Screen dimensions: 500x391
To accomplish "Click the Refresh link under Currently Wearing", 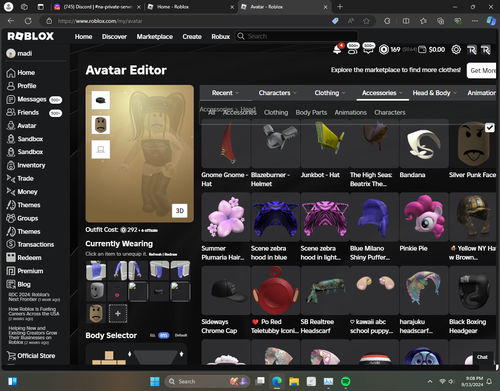I will pos(156,254).
